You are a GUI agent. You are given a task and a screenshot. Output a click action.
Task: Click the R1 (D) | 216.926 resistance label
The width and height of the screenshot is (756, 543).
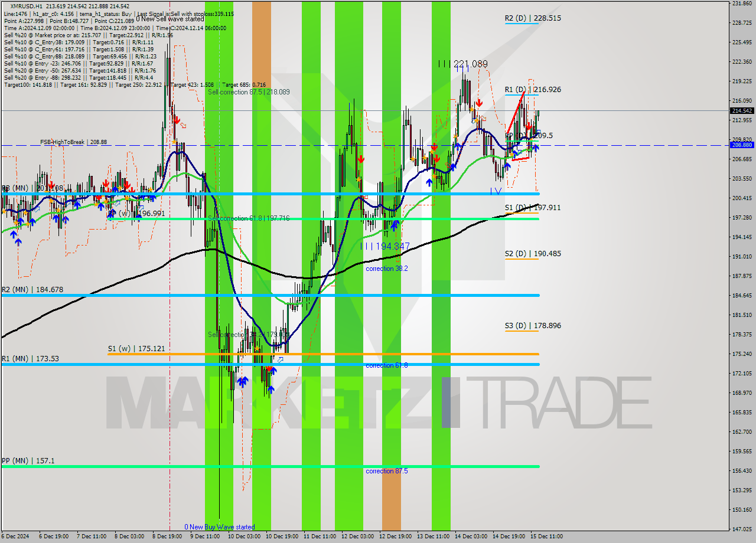click(x=533, y=90)
